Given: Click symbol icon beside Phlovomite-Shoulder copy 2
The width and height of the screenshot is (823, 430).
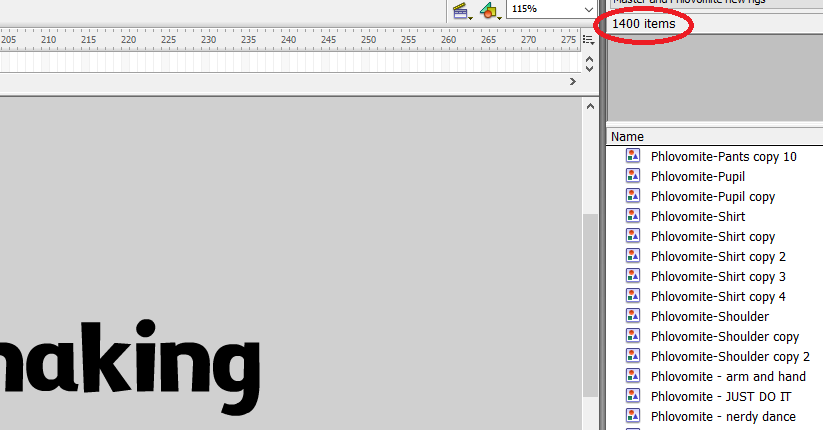Looking at the screenshot, I should pos(633,355).
